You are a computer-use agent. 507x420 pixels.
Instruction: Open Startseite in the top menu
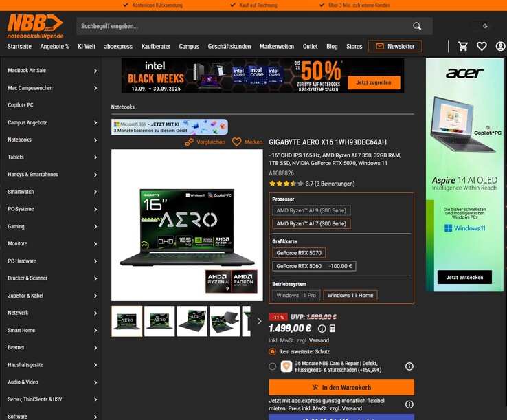point(19,46)
